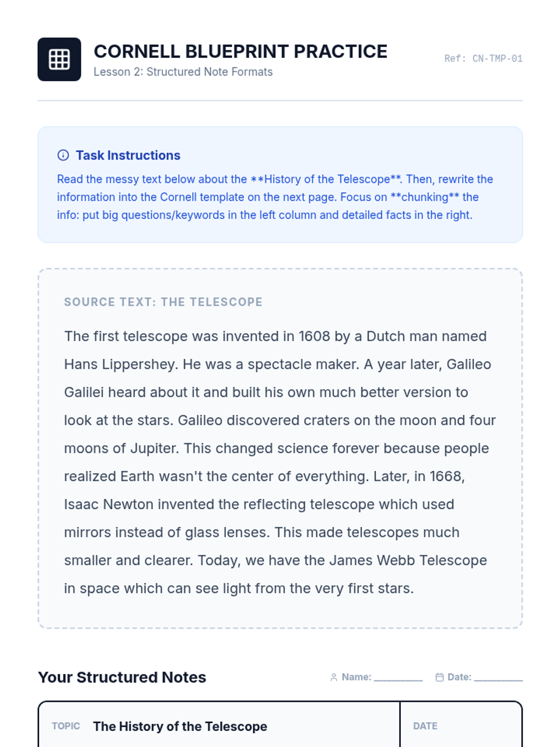Viewport: 560px width, 747px height.
Task: Click the grid logo icon in header
Action: [x=59, y=59]
